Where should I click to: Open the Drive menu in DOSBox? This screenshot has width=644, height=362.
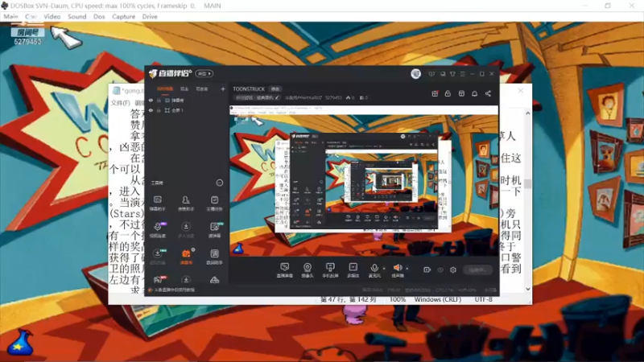click(150, 16)
